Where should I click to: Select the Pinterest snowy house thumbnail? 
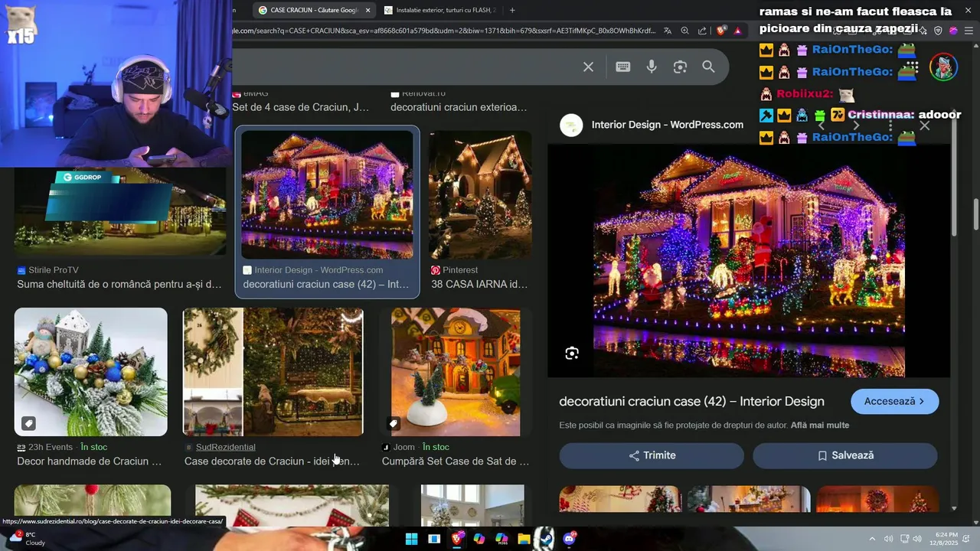pos(480,194)
